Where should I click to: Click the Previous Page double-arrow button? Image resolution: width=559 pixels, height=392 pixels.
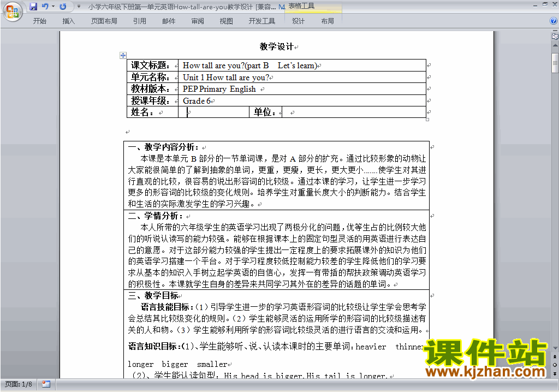tap(555, 357)
